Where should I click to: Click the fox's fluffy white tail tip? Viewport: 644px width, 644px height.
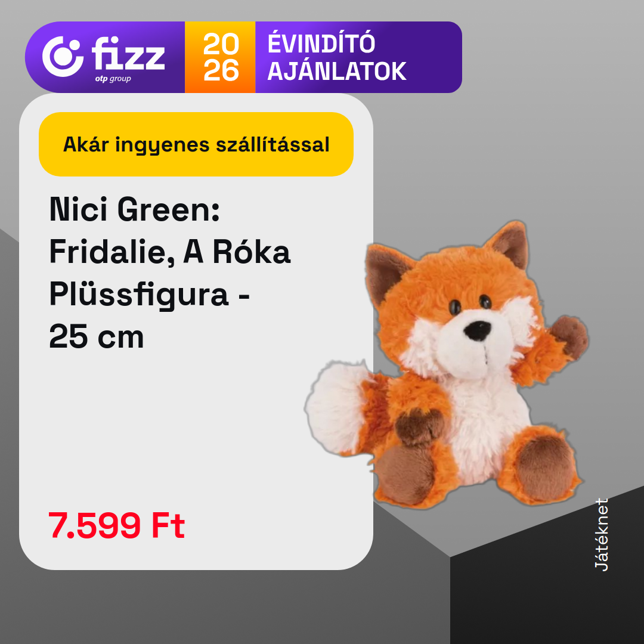tap(335, 407)
